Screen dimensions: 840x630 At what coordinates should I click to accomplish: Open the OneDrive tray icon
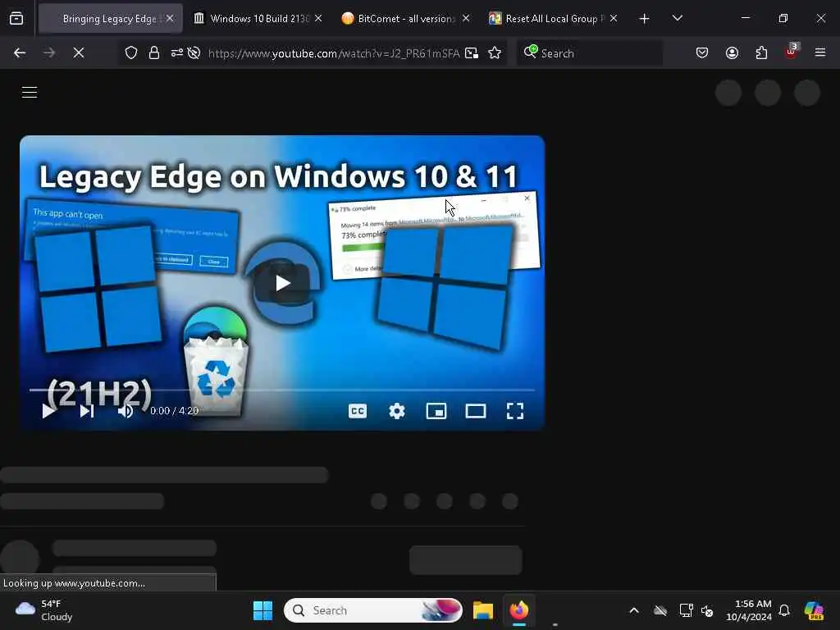(660, 610)
